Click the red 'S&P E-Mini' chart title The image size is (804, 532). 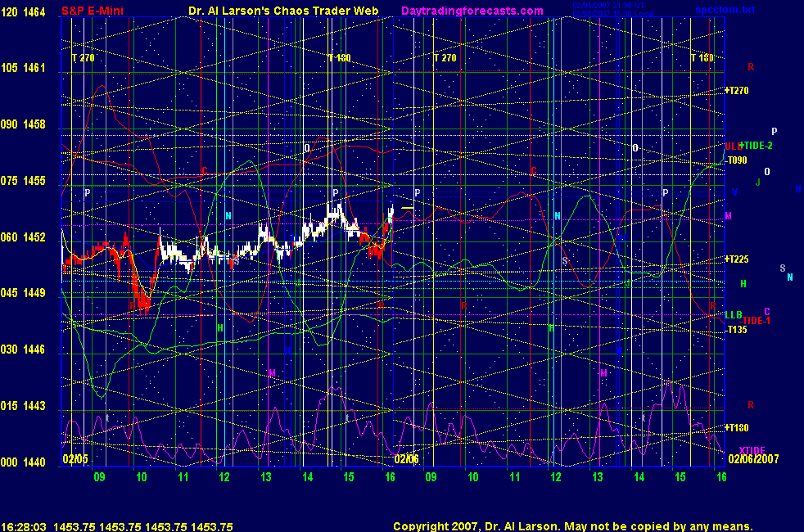coord(93,11)
